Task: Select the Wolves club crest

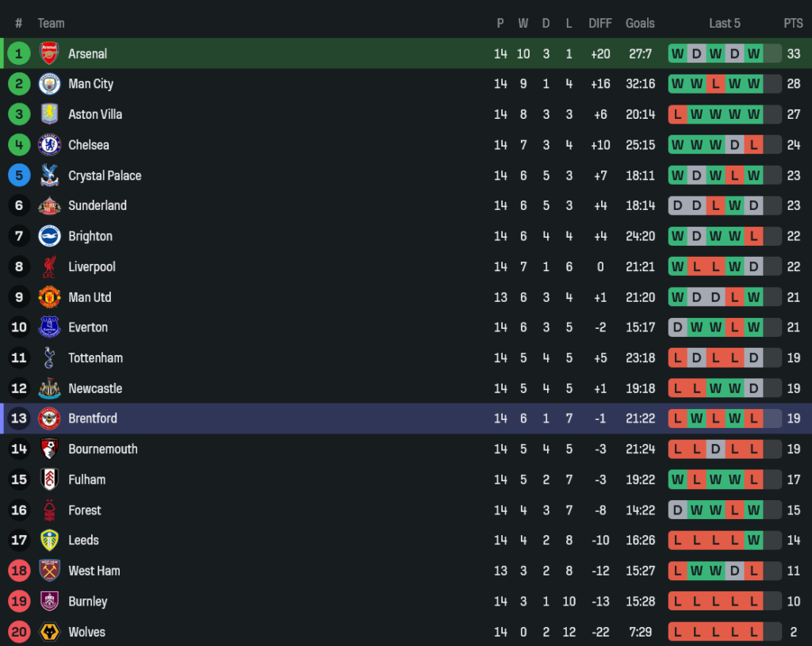Action: click(x=49, y=633)
